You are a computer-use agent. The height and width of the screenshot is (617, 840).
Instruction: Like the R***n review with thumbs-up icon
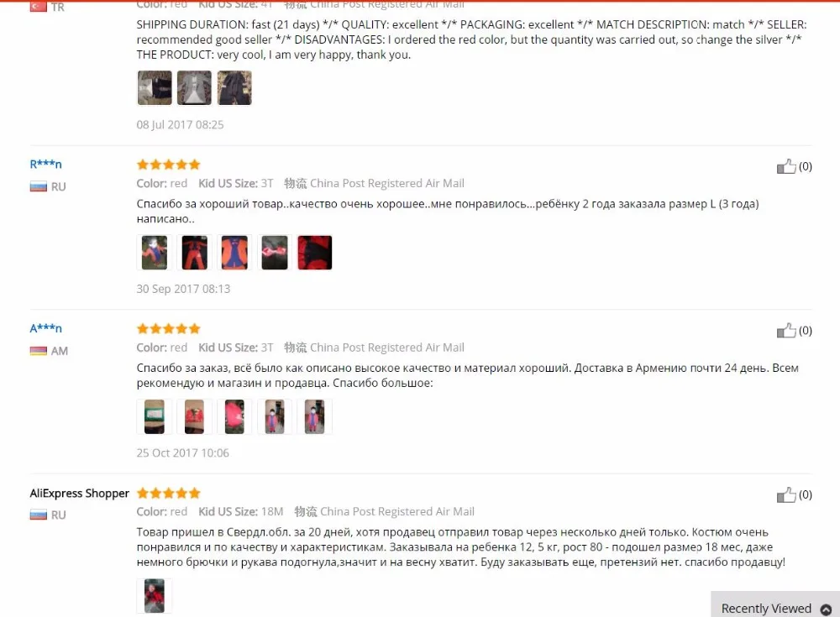[x=786, y=166]
